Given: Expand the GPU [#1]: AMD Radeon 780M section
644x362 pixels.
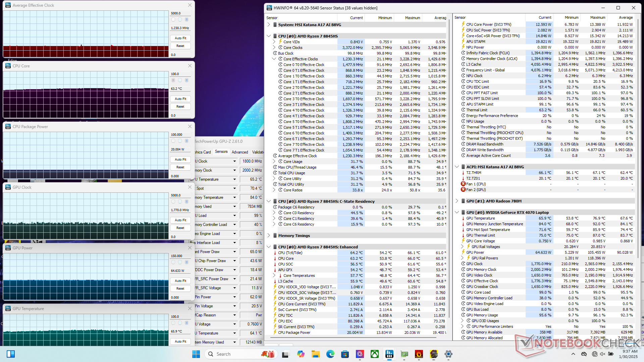Looking at the screenshot, I should [457, 201].
